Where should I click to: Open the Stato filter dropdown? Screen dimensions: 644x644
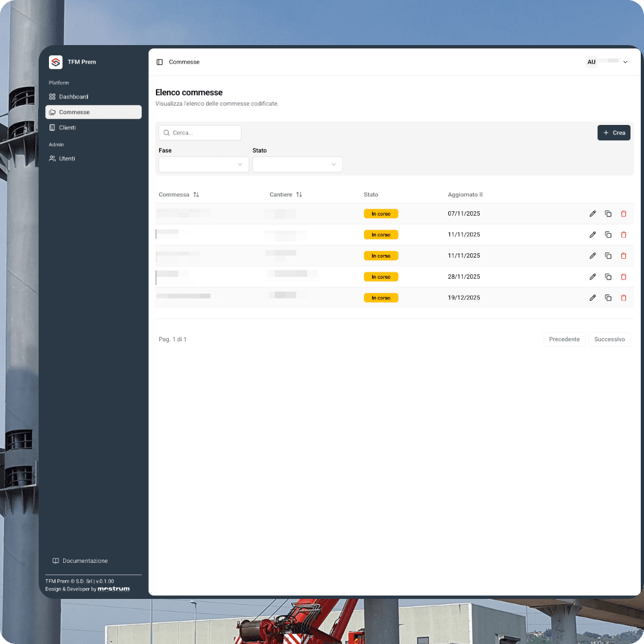click(297, 164)
